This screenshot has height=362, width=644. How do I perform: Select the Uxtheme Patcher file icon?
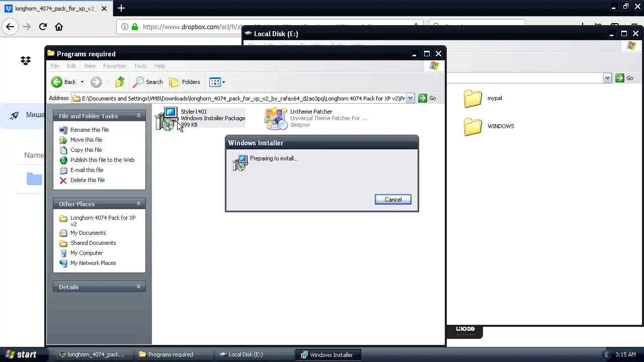tap(276, 118)
